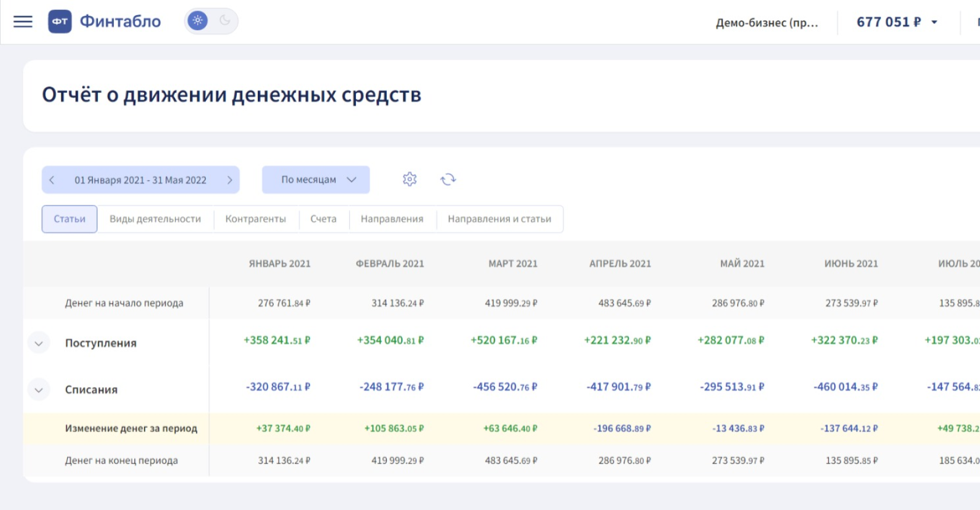Viewport: 980px width, 510px height.
Task: Click the МАРТ 2021 column header
Action: point(513,263)
